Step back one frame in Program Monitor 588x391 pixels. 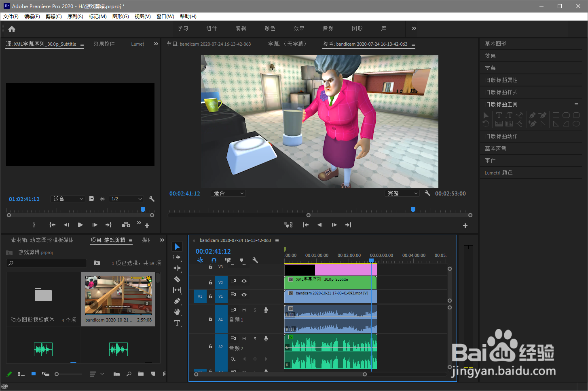pyautogui.click(x=320, y=225)
